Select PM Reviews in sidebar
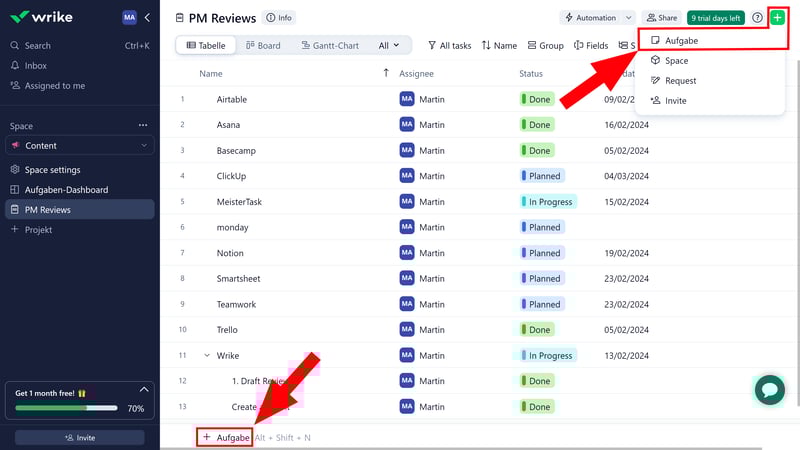 coord(80,209)
